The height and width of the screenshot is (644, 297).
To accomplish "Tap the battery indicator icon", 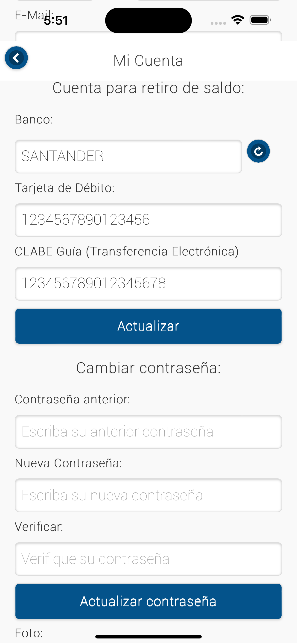I will [x=260, y=20].
